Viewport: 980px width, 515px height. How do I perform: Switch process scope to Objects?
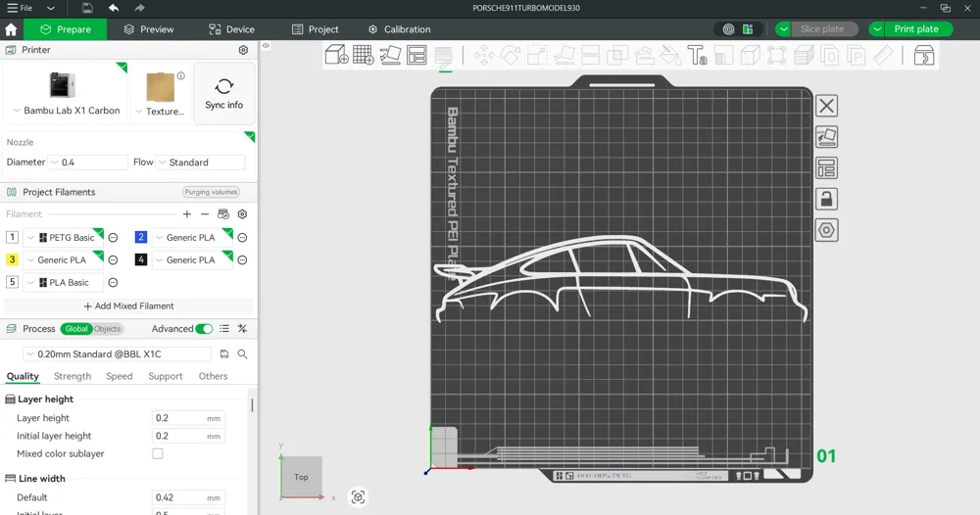[108, 329]
